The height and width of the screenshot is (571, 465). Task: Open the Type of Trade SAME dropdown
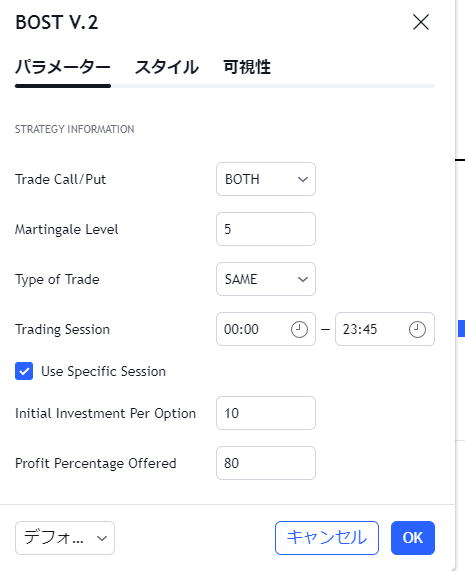point(266,279)
